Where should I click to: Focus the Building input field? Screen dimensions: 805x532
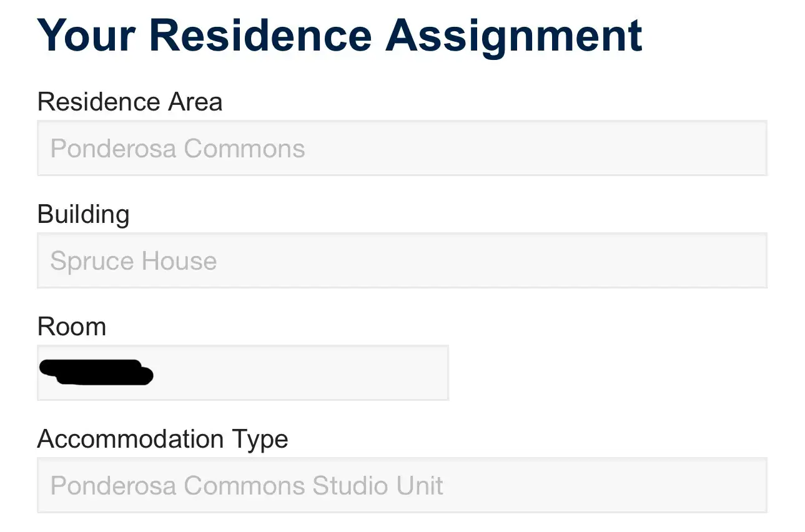tap(402, 260)
